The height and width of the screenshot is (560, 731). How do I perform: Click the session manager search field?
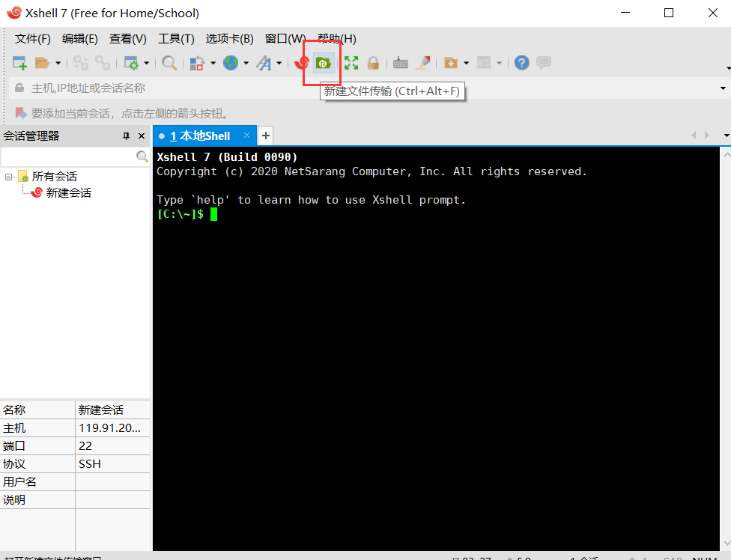69,156
